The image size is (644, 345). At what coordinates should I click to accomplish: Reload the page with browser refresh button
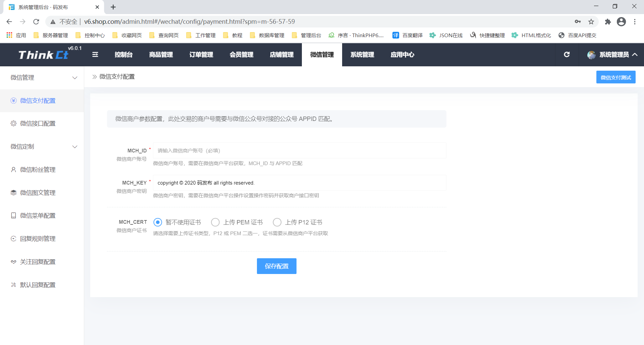(x=36, y=22)
